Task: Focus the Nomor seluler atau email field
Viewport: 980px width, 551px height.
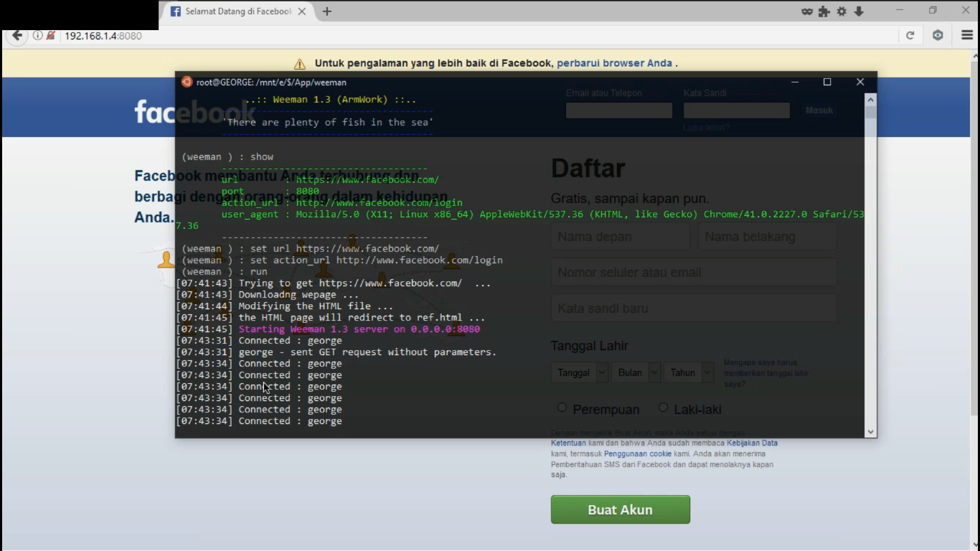Action: pos(694,273)
